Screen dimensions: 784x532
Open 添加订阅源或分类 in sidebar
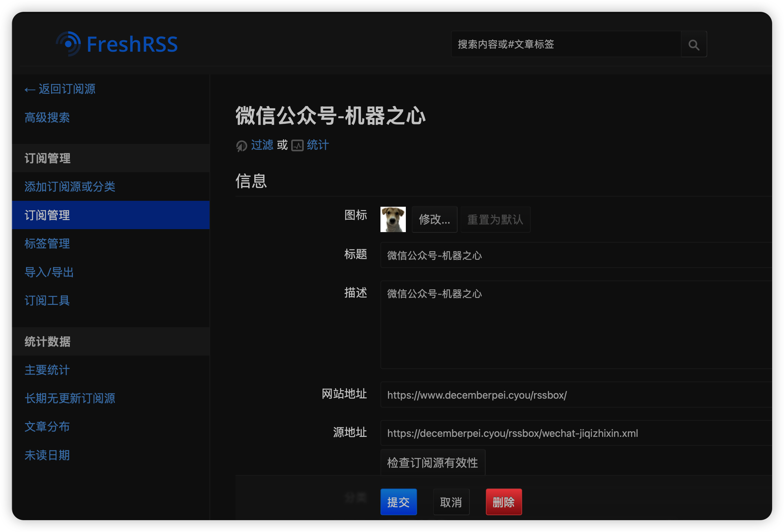click(x=70, y=187)
